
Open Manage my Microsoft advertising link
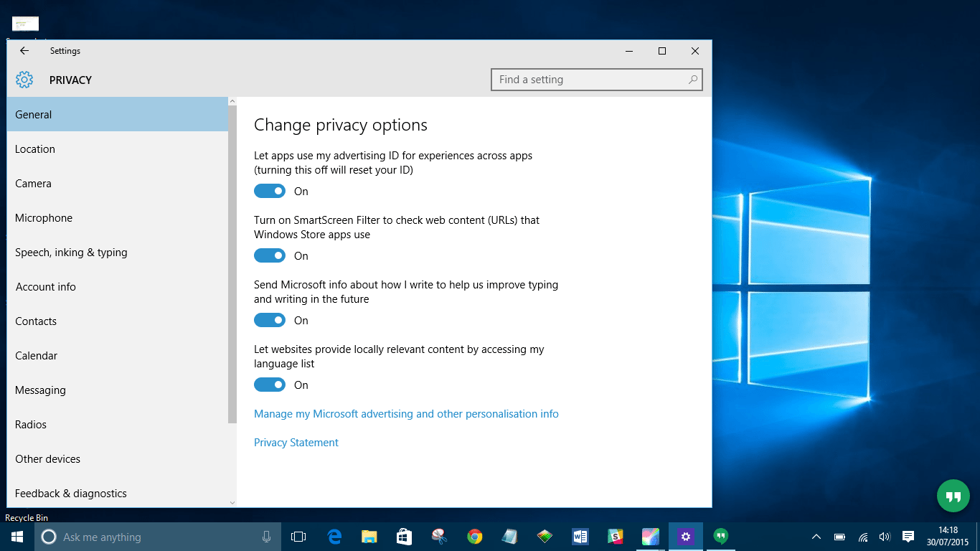(406, 414)
